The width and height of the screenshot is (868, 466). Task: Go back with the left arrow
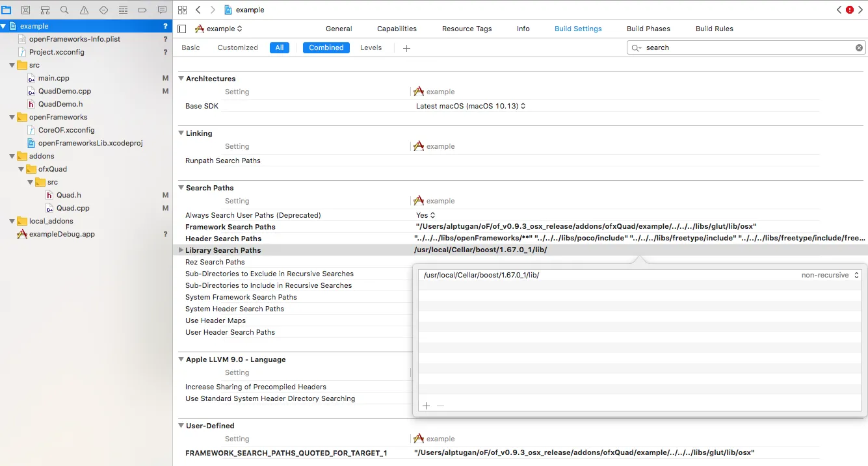(x=198, y=10)
